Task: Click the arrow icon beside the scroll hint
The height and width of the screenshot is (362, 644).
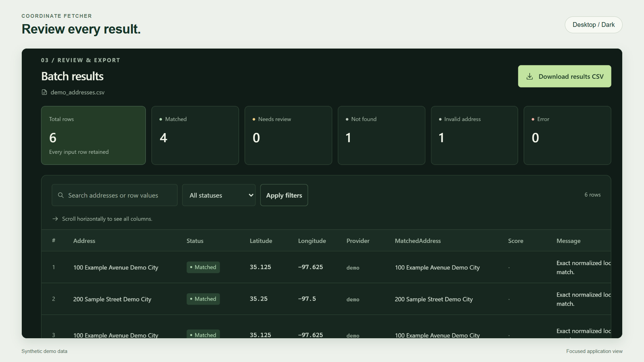Action: [55, 219]
